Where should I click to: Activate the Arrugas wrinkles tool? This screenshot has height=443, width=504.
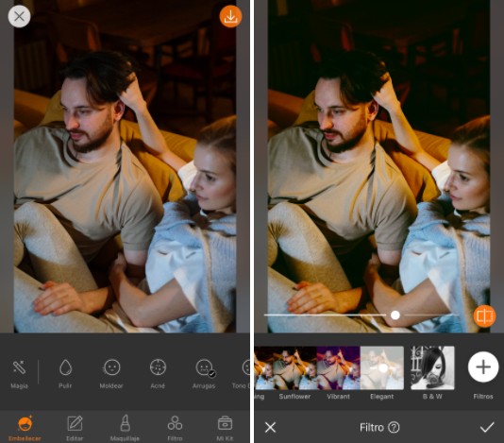(x=204, y=374)
